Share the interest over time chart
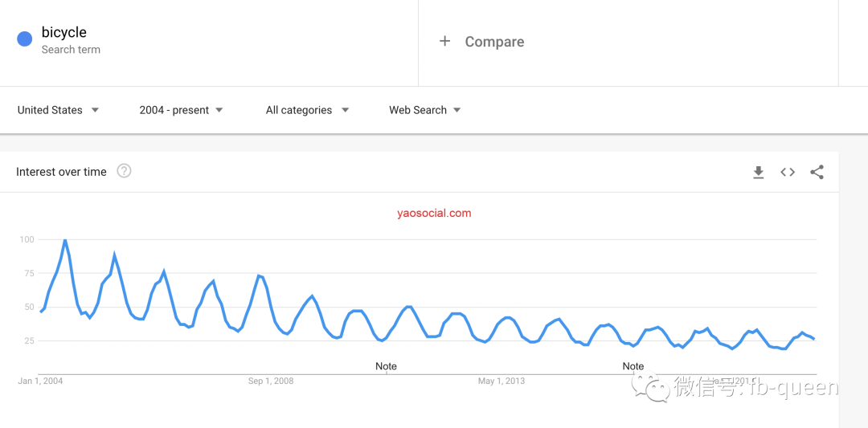This screenshot has height=428, width=868. tap(817, 172)
